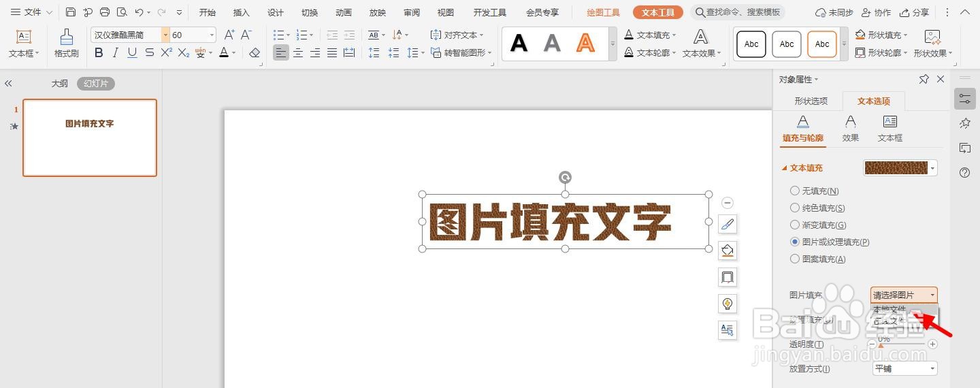This screenshot has height=388, width=980.
Task: Apply distributed alignment
Action: [x=349, y=52]
